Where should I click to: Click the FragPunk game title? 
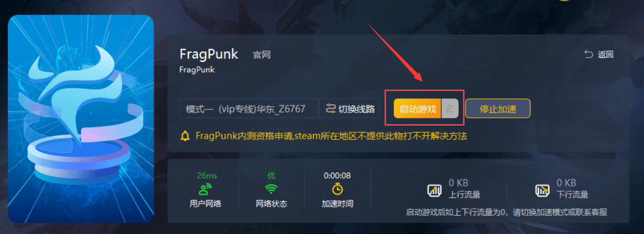point(209,53)
